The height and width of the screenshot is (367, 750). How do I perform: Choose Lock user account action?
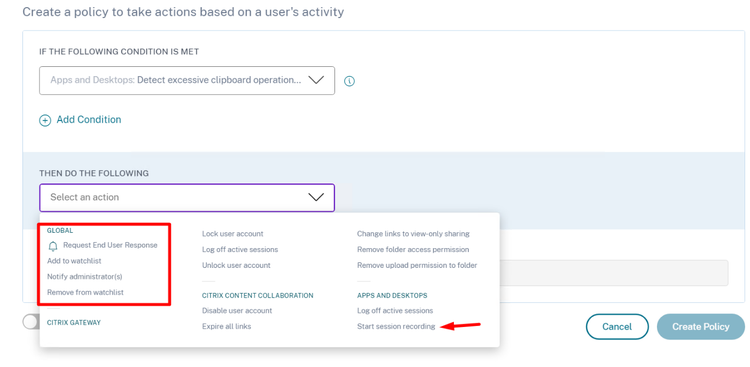232,234
